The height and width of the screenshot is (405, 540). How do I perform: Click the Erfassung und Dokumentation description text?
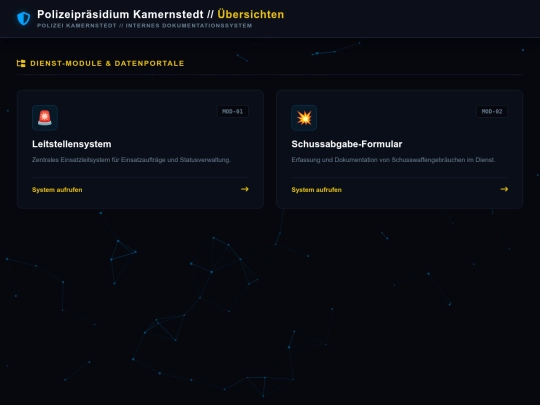[393, 160]
